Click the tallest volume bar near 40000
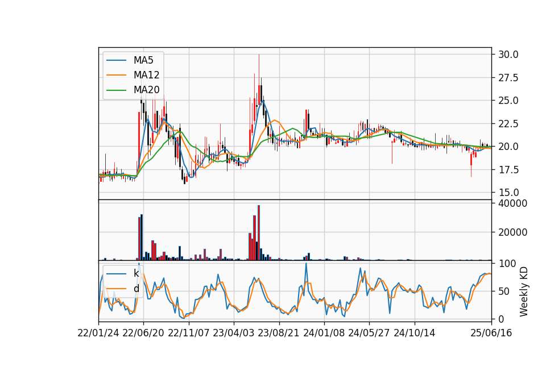This screenshot has width=546, height=392. (259, 233)
